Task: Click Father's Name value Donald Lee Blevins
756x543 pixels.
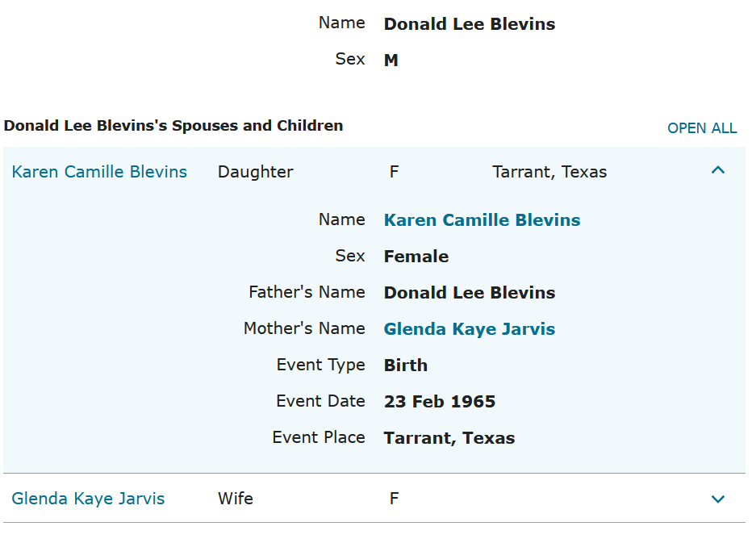Action: [x=470, y=293]
